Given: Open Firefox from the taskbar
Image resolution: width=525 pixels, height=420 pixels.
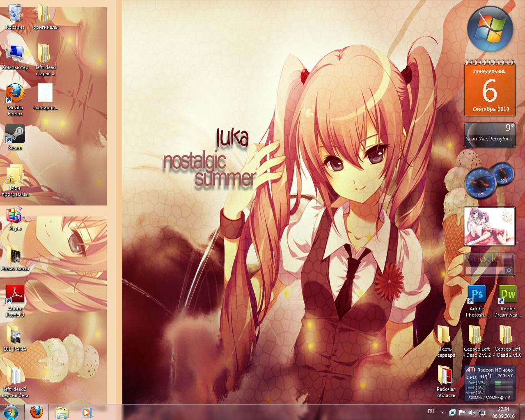Looking at the screenshot, I should tap(37, 412).
